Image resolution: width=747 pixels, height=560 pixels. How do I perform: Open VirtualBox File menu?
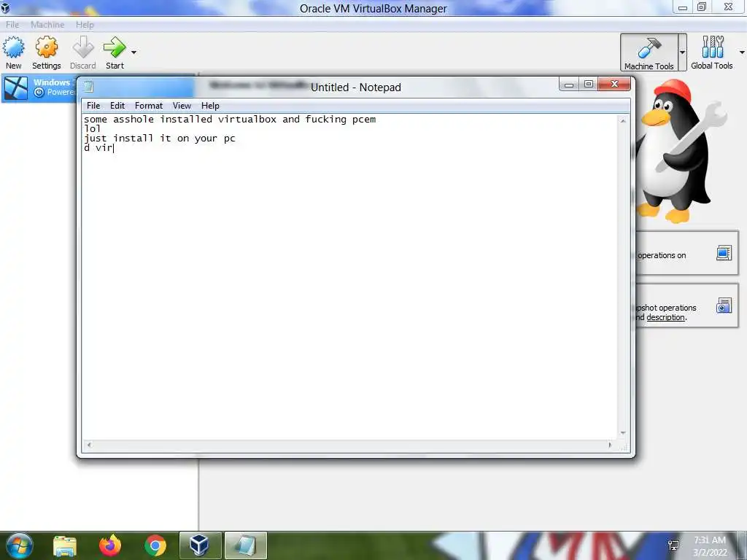(12, 24)
